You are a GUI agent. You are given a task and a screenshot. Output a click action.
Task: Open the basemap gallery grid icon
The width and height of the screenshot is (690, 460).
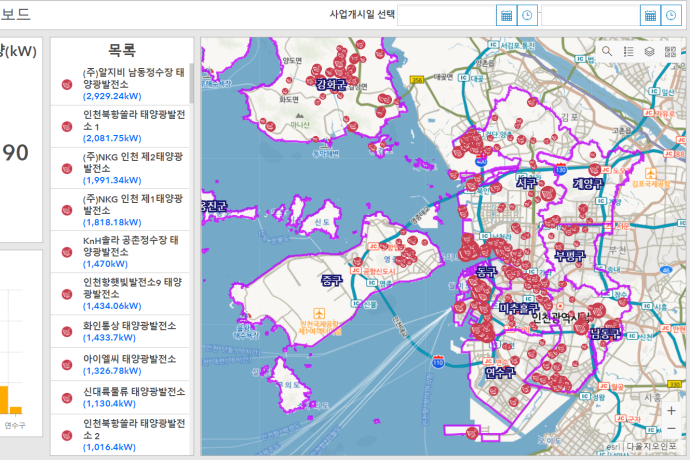coord(670,51)
